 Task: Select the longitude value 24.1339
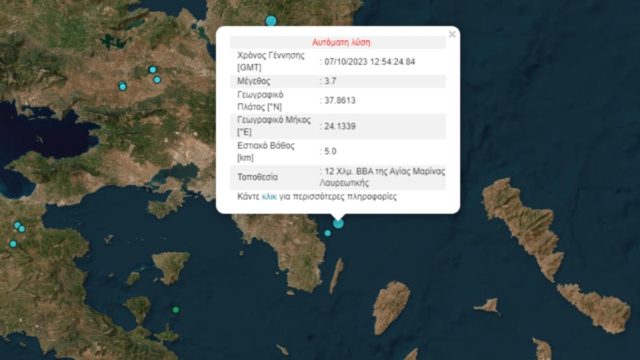(340, 126)
